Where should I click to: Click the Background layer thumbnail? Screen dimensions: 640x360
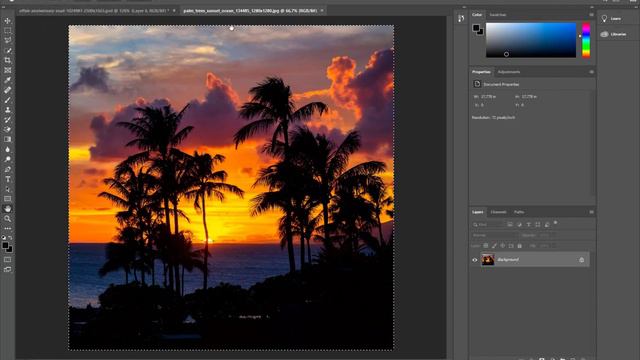[488, 260]
